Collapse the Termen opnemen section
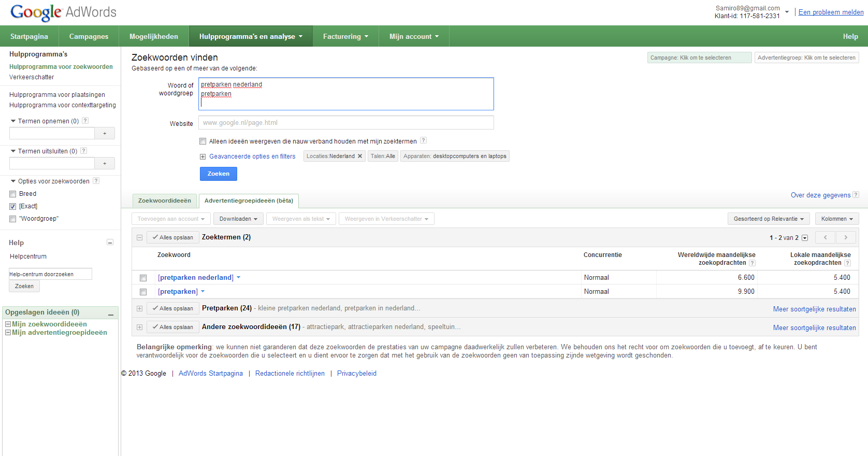The height and width of the screenshot is (456, 868). click(x=13, y=121)
